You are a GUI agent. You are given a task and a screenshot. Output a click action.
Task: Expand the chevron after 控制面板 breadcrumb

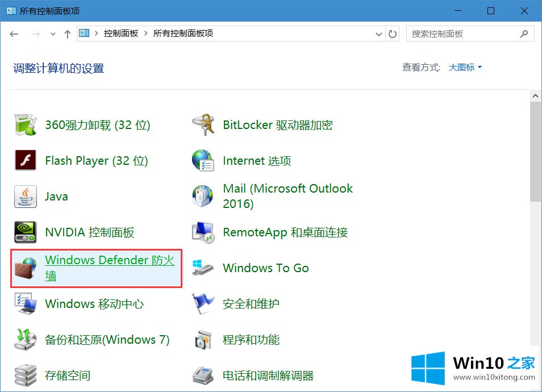pyautogui.click(x=146, y=33)
